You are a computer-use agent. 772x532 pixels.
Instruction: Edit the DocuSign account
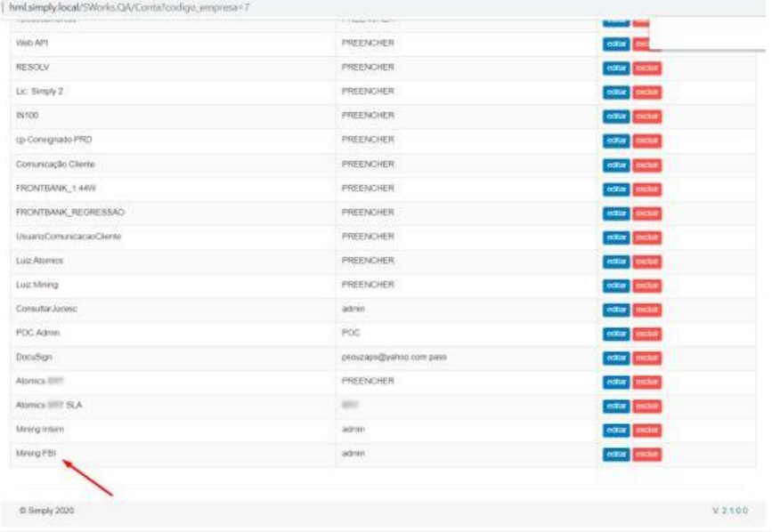[x=616, y=358]
